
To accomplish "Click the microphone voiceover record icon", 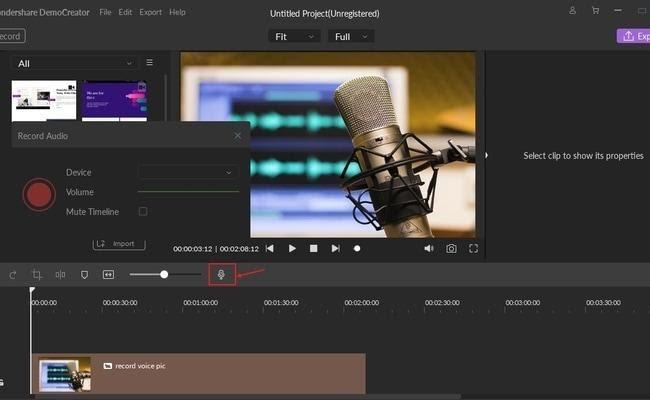I will pos(221,273).
